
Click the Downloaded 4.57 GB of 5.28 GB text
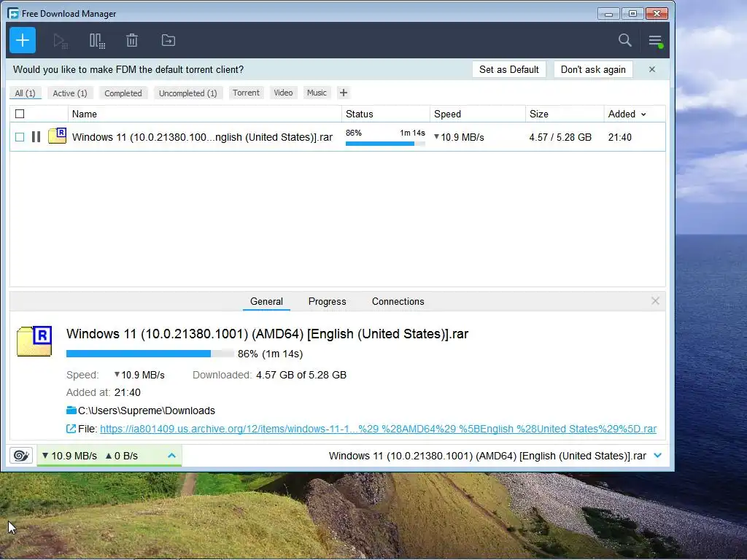(x=269, y=375)
